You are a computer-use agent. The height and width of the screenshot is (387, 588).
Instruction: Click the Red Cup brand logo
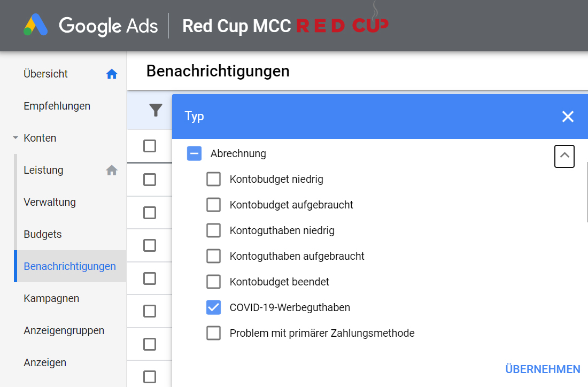[342, 25]
